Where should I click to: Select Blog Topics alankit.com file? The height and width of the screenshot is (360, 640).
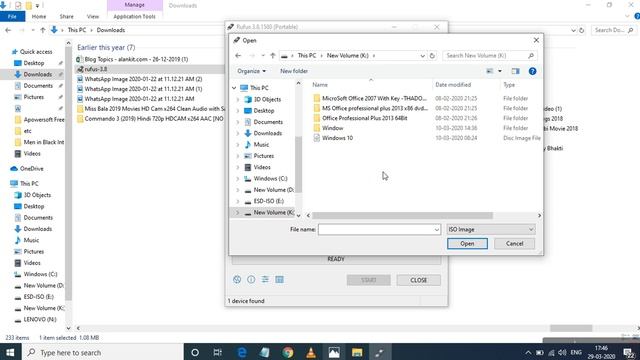(x=136, y=59)
